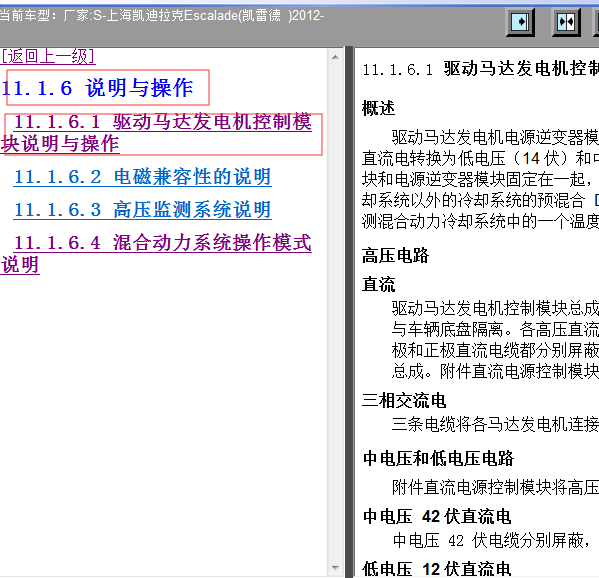Click the current vehicle model title text
The image size is (599, 578).
tap(162, 16)
